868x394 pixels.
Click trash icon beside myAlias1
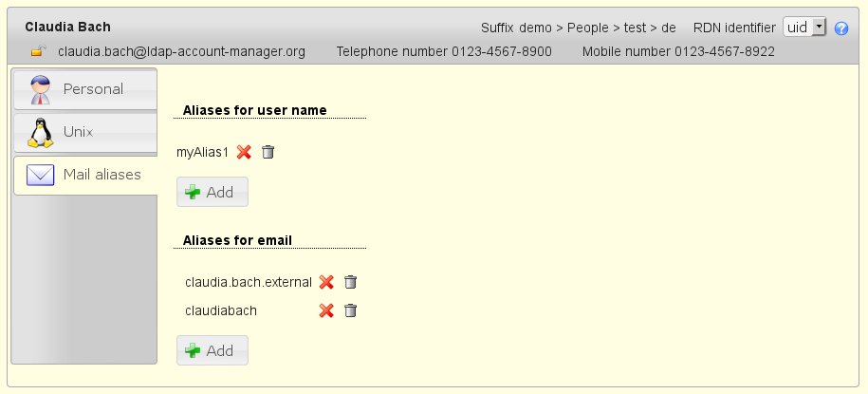pos(268,152)
